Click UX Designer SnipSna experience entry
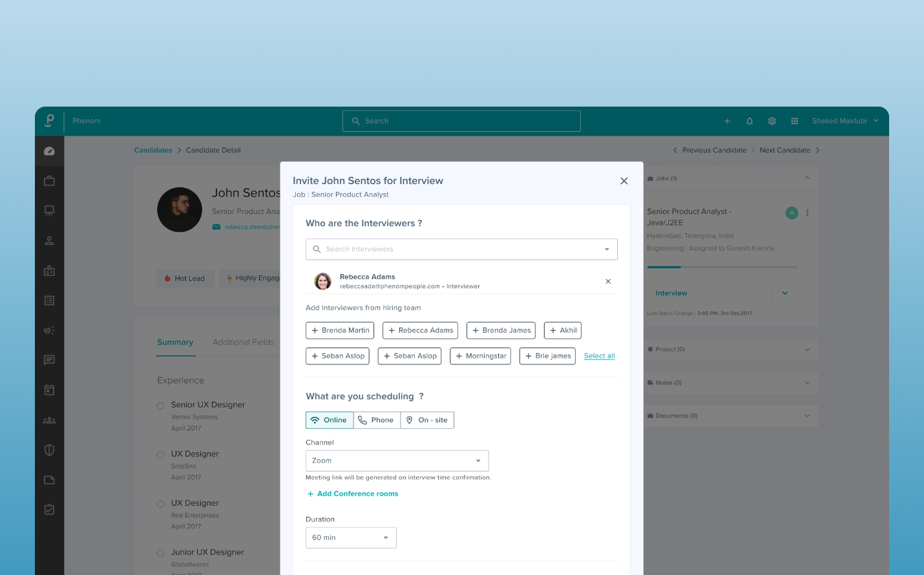924x575 pixels. click(194, 465)
